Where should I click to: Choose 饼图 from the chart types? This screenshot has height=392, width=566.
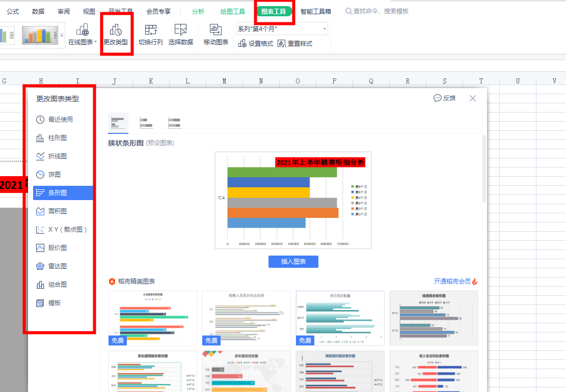54,175
